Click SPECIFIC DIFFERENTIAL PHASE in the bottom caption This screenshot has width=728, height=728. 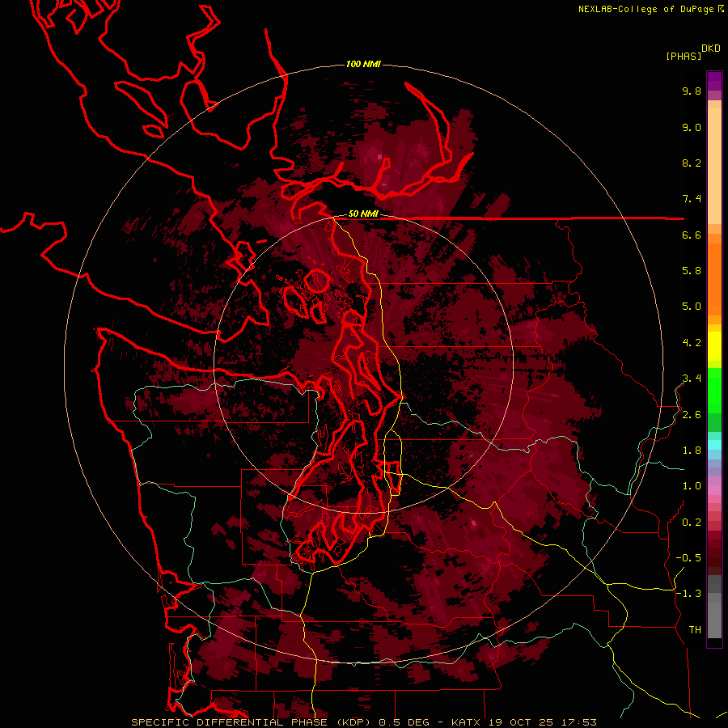[x=230, y=722]
